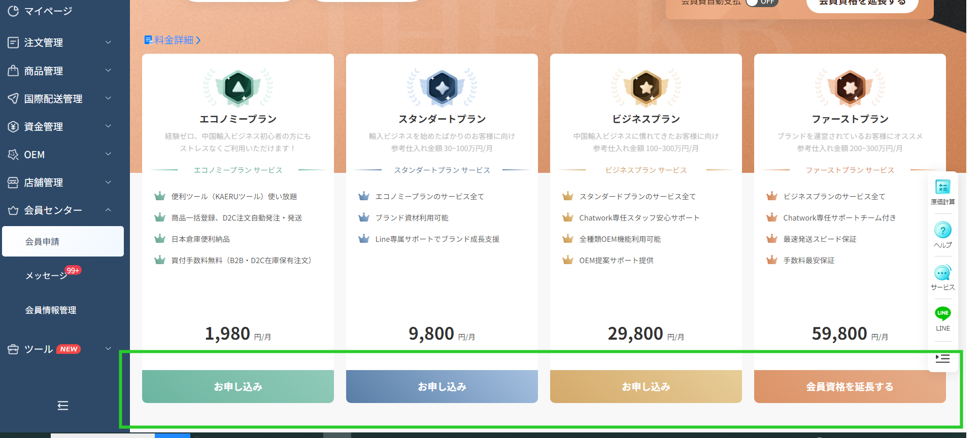Toggle the 会員費自動支払 OFF switch
The width and height of the screenshot is (980, 438).
pyautogui.click(x=761, y=3)
